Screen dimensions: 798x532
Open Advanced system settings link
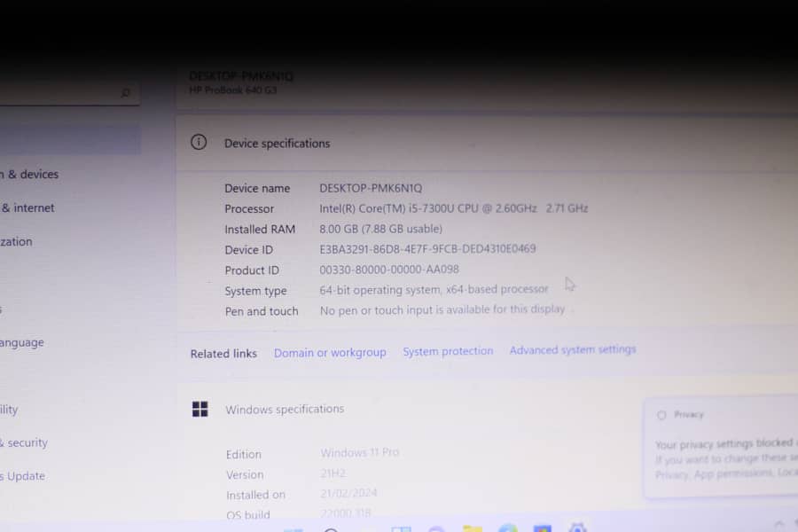click(573, 350)
